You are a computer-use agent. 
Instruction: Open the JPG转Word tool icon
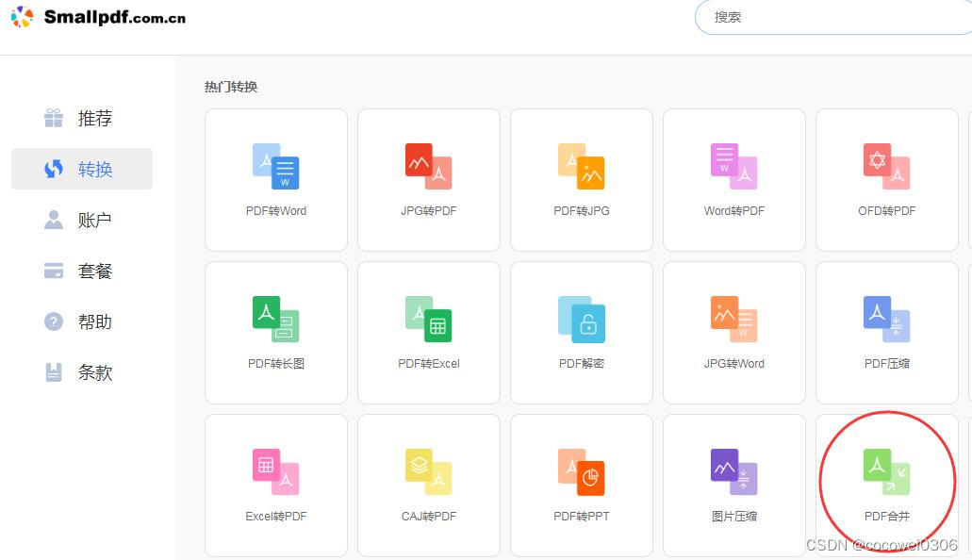(734, 319)
